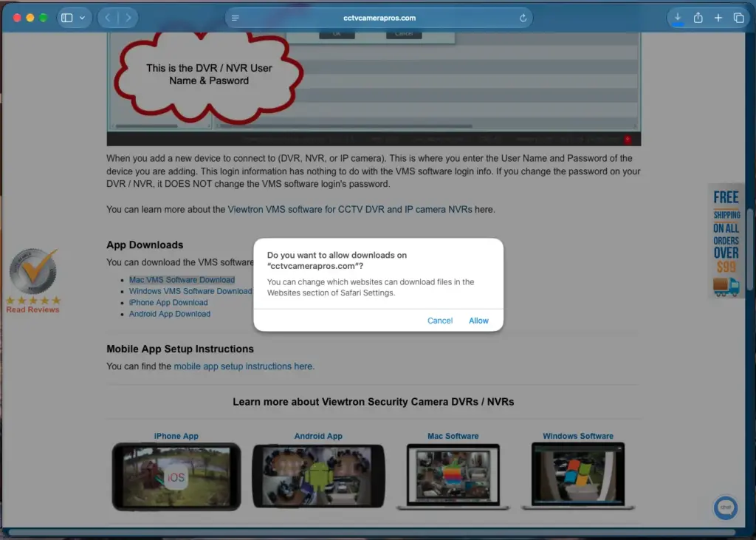Go forward to next page
This screenshot has width=756, height=540.
coord(128,18)
